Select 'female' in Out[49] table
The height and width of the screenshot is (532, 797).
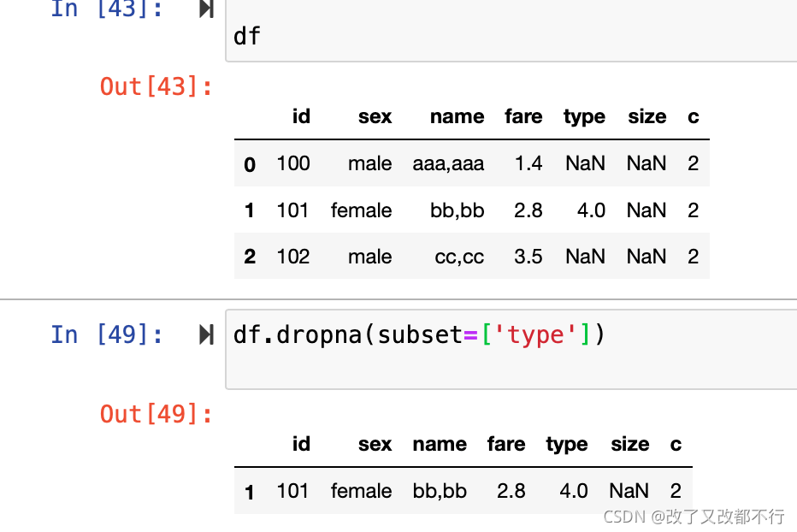pyautogui.click(x=362, y=491)
